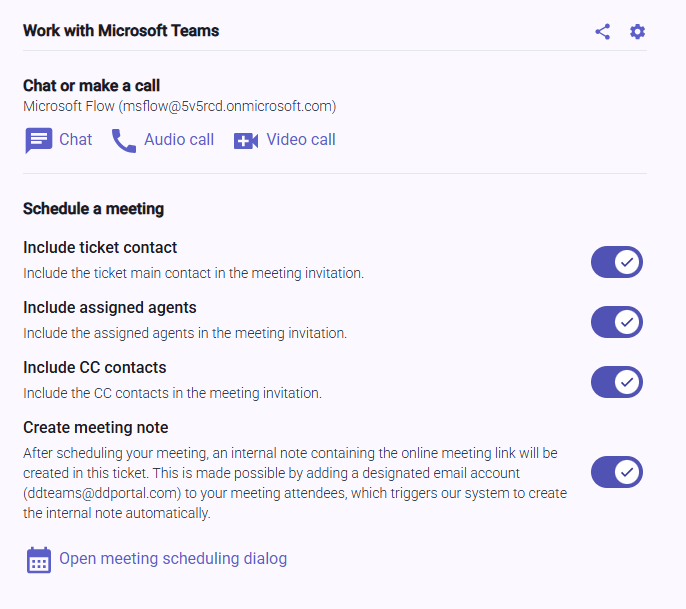Click the Schedule a meeting heading
This screenshot has height=609, width=686.
93,209
